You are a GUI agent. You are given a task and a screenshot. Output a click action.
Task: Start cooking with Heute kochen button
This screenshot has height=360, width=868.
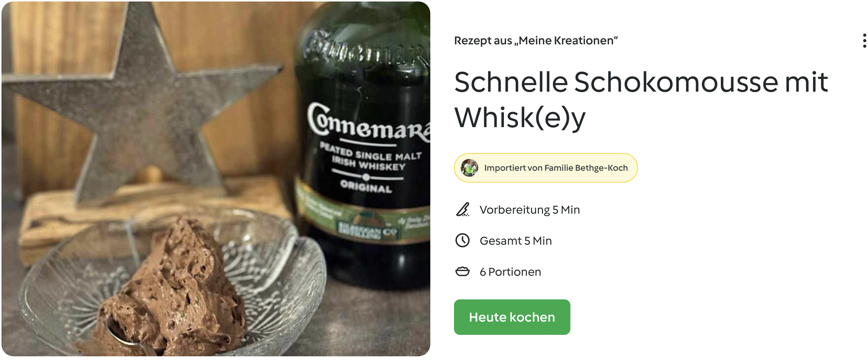point(512,317)
